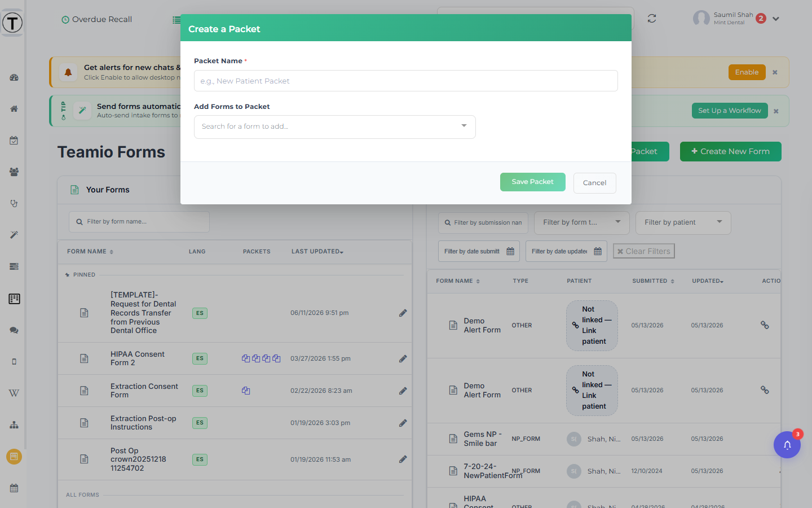Click the 'Filter by form name' search field

pos(139,222)
